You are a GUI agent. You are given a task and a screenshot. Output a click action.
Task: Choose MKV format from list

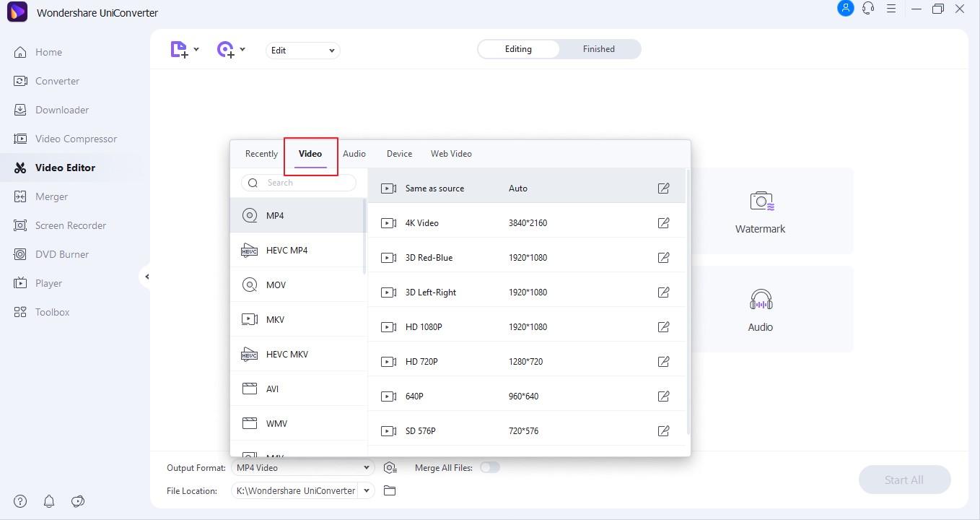tap(297, 319)
